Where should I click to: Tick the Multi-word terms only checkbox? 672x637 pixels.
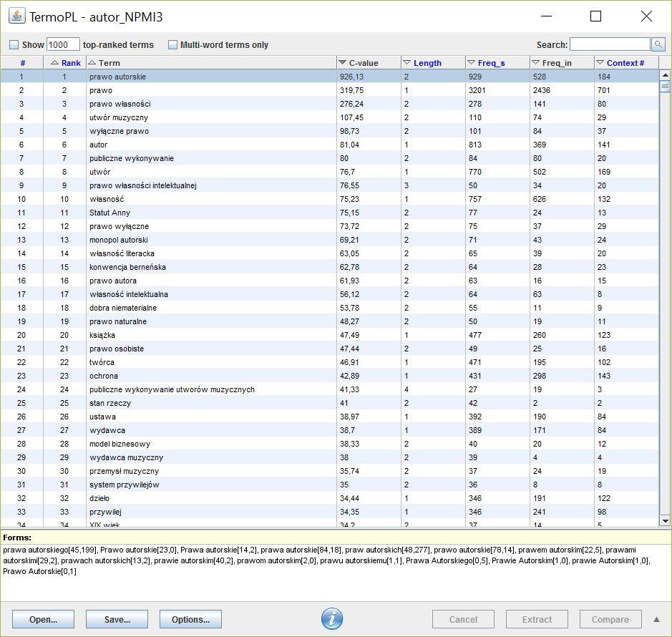pos(172,44)
